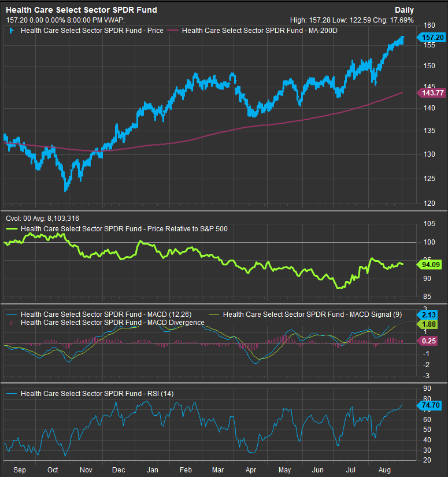The image size is (448, 477).
Task: Click the 85 relative price axis label
Action: tap(427, 296)
